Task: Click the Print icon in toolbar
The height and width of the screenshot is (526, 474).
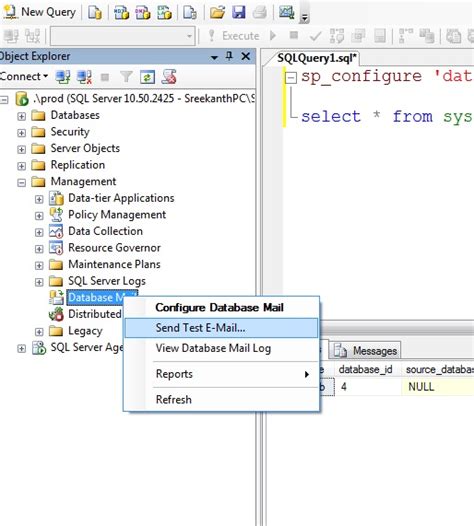Action: tap(260, 12)
